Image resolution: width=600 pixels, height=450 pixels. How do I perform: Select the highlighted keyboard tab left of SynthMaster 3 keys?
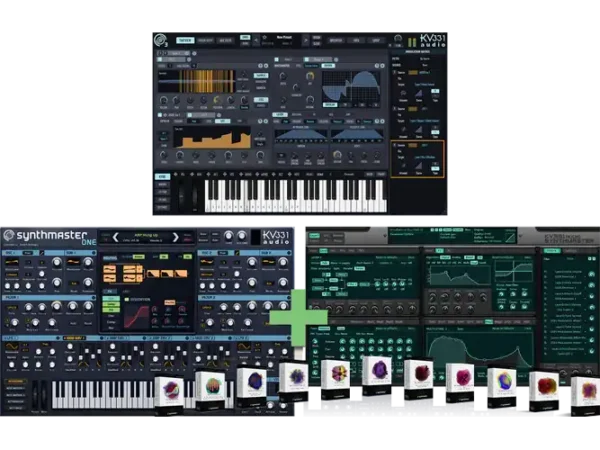(163, 177)
